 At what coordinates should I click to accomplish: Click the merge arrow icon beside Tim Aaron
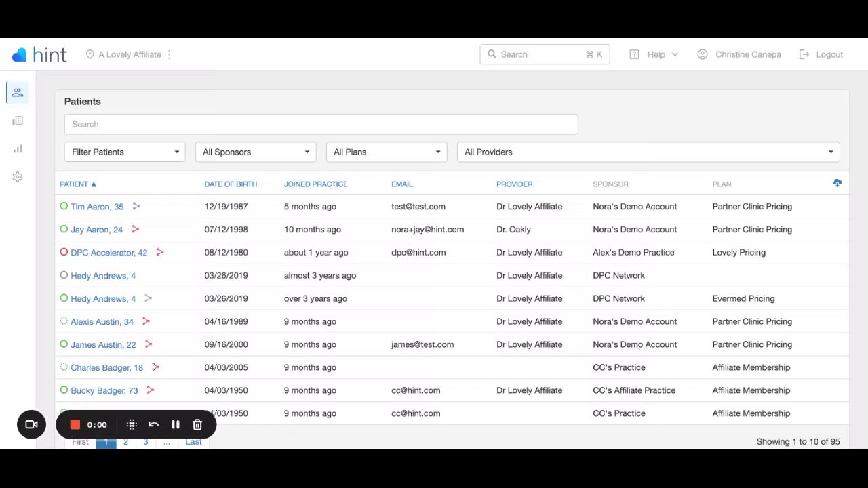(x=136, y=206)
